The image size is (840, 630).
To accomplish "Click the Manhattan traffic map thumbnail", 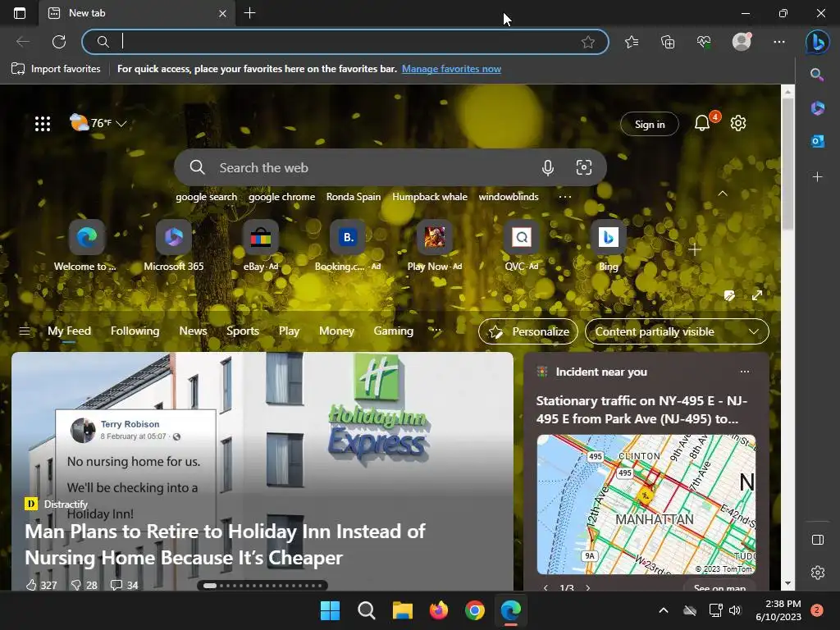I will pos(646,504).
